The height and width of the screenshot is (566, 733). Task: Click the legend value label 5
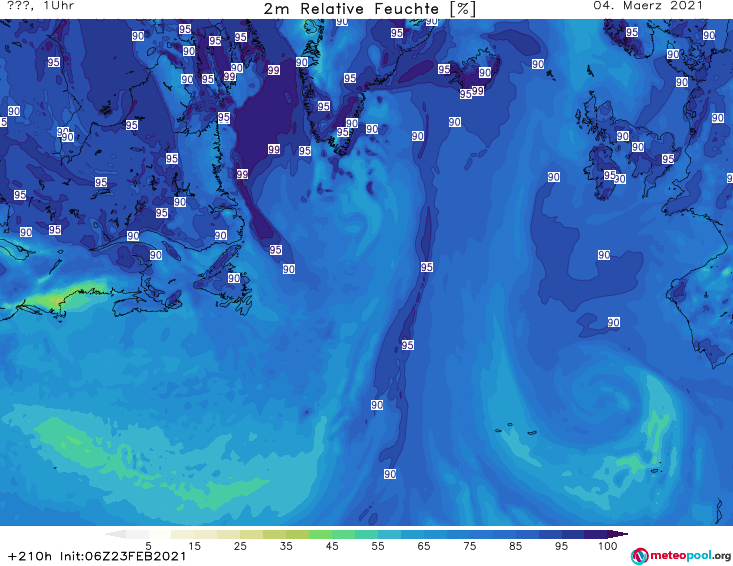click(x=148, y=545)
